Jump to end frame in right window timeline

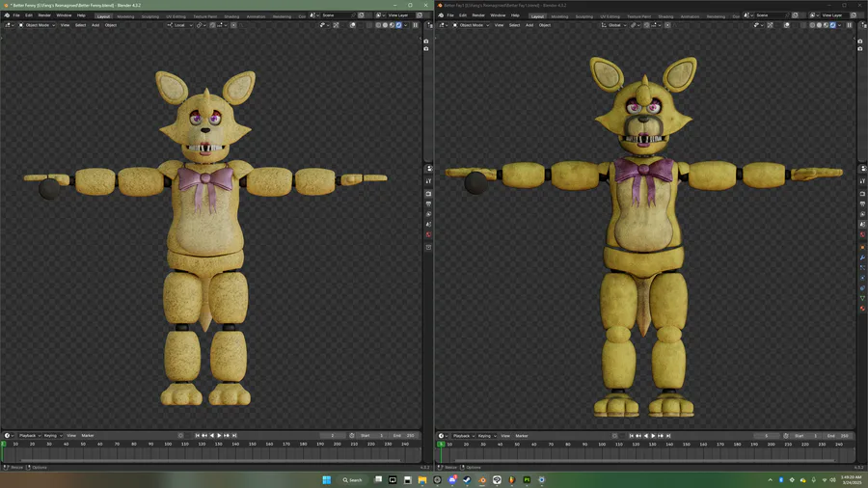pyautogui.click(x=668, y=435)
